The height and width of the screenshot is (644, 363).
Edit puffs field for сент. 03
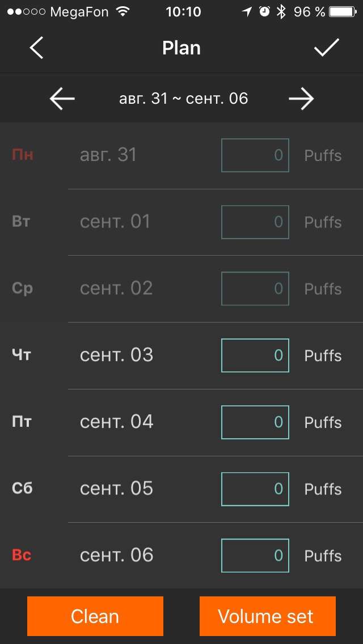255,355
